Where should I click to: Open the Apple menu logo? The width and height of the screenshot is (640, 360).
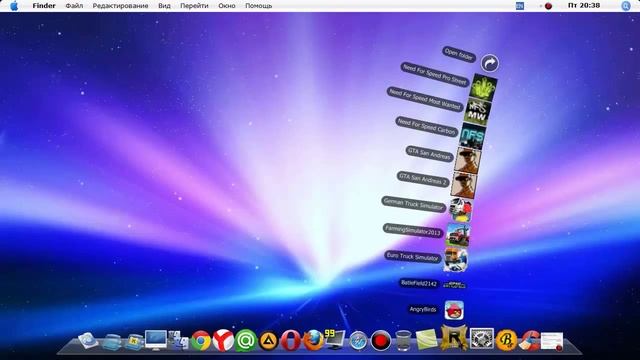[13, 6]
